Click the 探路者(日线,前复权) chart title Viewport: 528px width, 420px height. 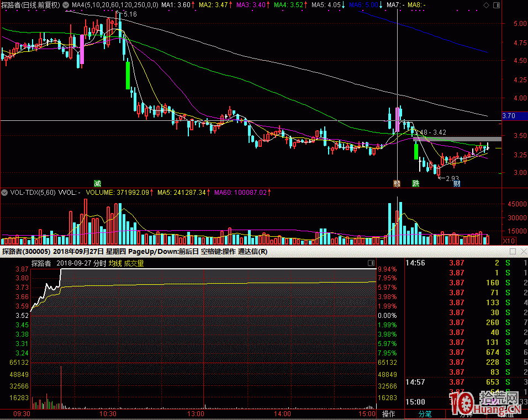30,5
